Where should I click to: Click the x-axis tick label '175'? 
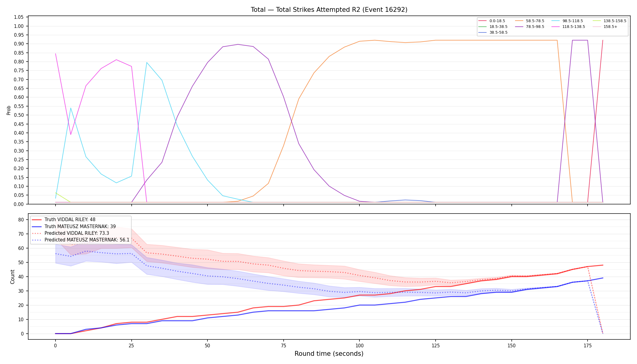click(588, 345)
